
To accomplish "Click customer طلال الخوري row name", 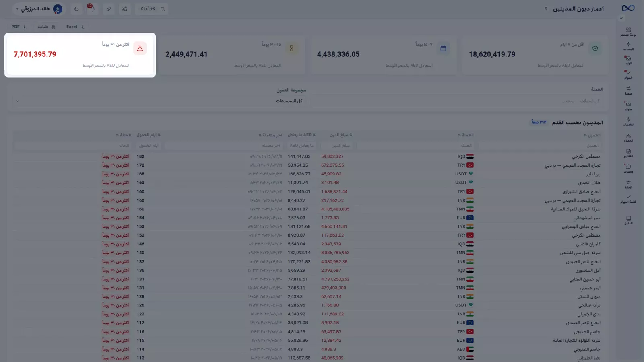I will click(x=589, y=183).
